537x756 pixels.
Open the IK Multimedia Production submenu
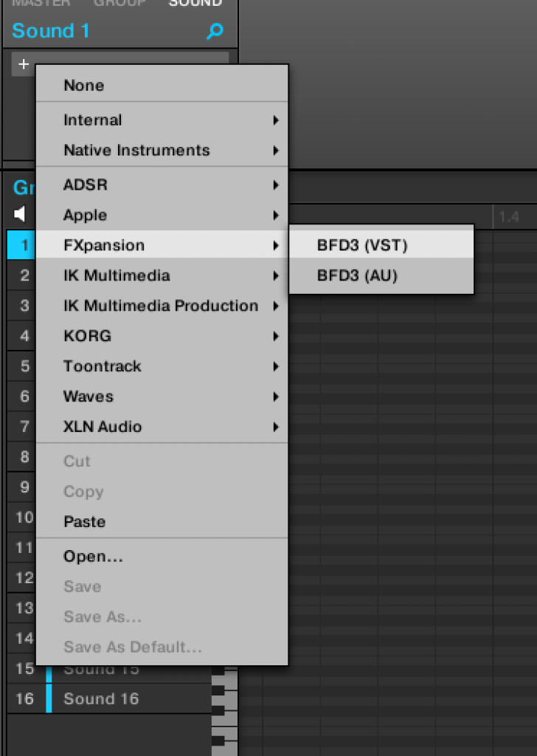[x=162, y=306]
